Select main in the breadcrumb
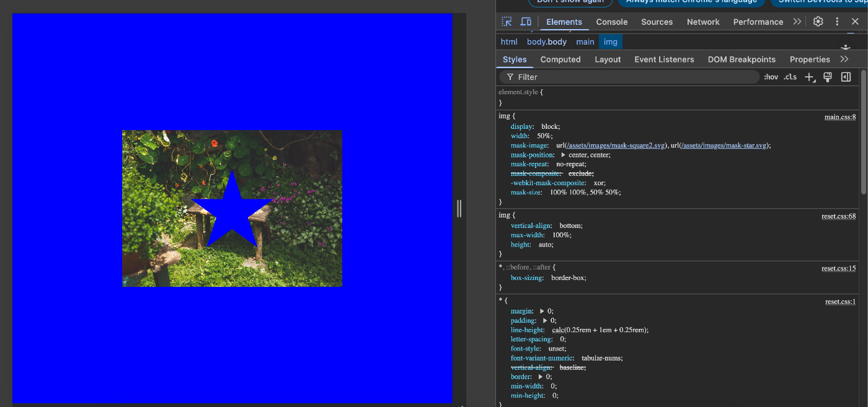The width and height of the screenshot is (868, 407). point(585,42)
